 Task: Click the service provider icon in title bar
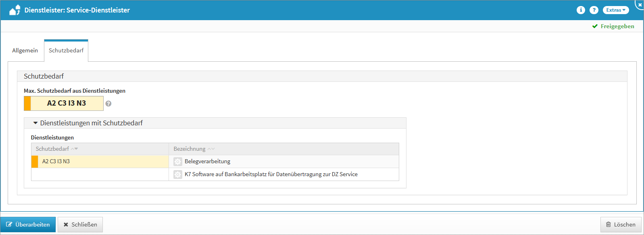pos(15,10)
